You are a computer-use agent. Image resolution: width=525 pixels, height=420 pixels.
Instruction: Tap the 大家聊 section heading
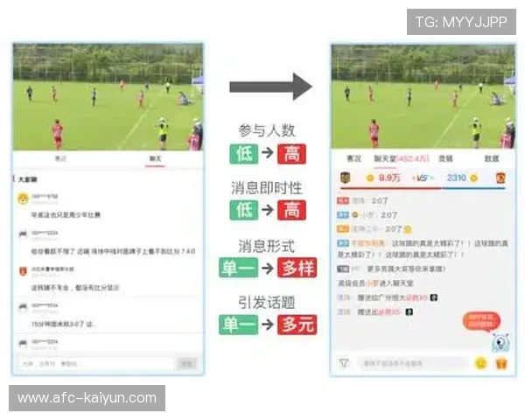click(27, 179)
